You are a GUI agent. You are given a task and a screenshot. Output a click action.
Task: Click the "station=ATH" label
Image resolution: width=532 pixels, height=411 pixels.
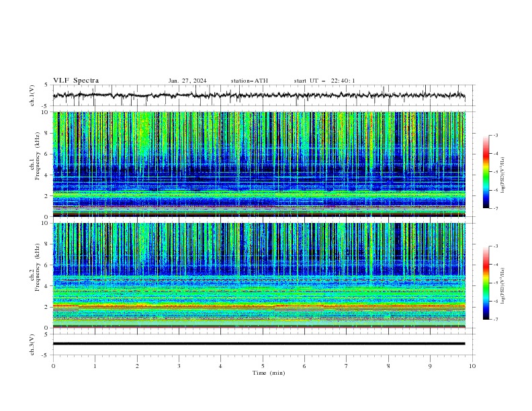(249, 81)
